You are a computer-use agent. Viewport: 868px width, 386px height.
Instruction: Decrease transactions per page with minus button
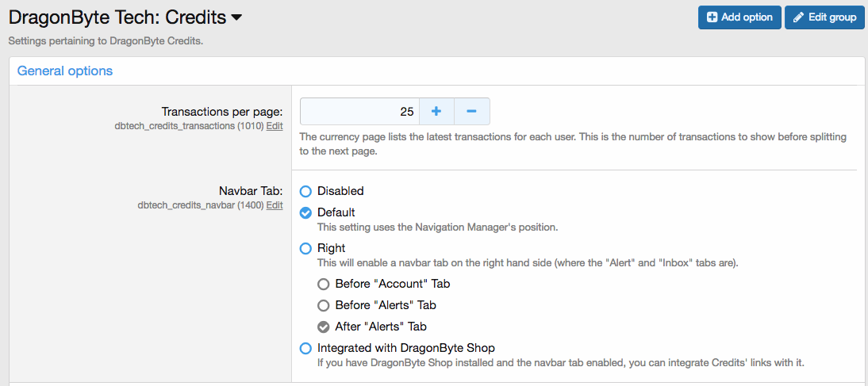pos(471,112)
